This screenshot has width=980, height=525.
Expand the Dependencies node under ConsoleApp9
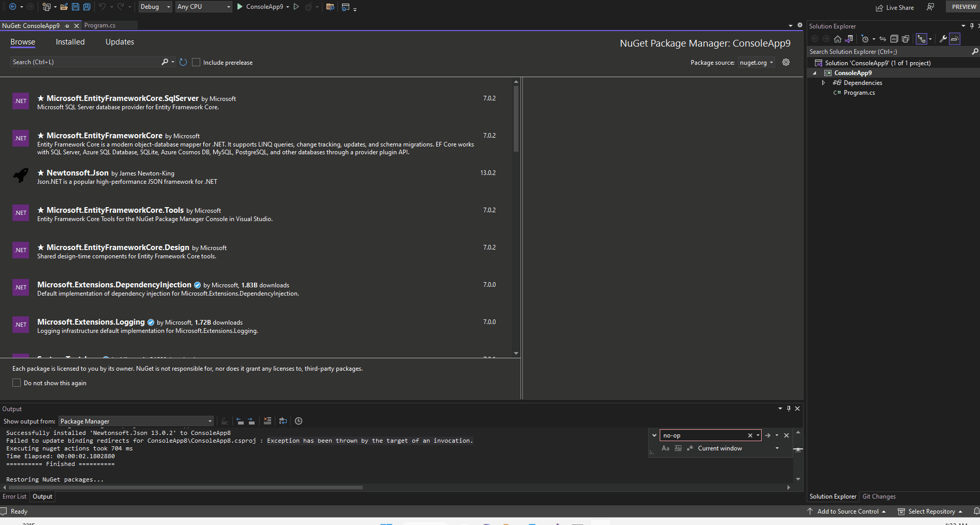tap(823, 82)
